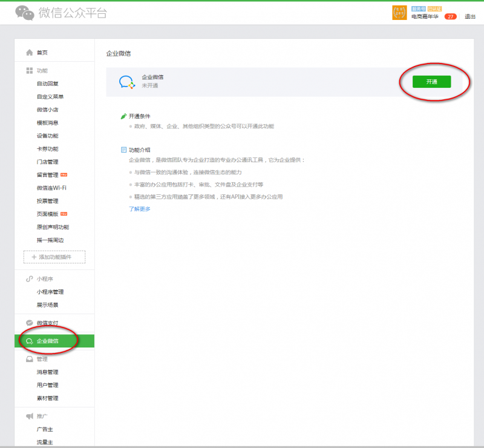This screenshot has width=484, height=448.
Task: Open 微信支付 in the sidebar
Action: click(48, 323)
